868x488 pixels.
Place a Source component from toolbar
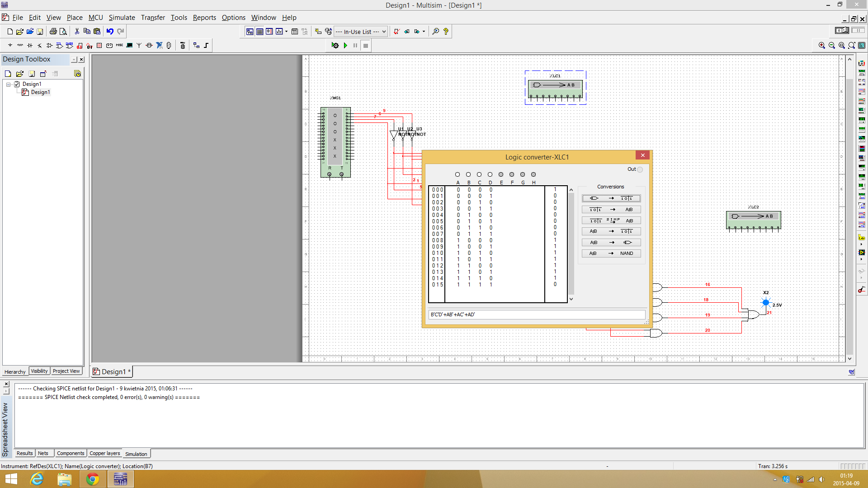coord(10,45)
